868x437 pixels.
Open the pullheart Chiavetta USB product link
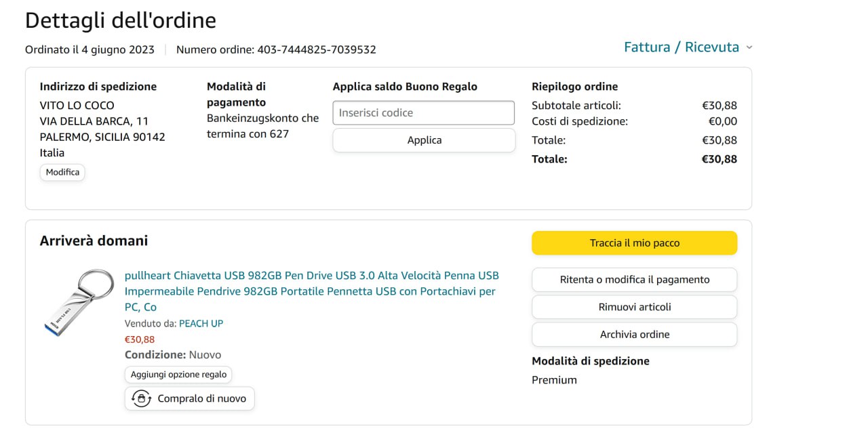point(311,291)
